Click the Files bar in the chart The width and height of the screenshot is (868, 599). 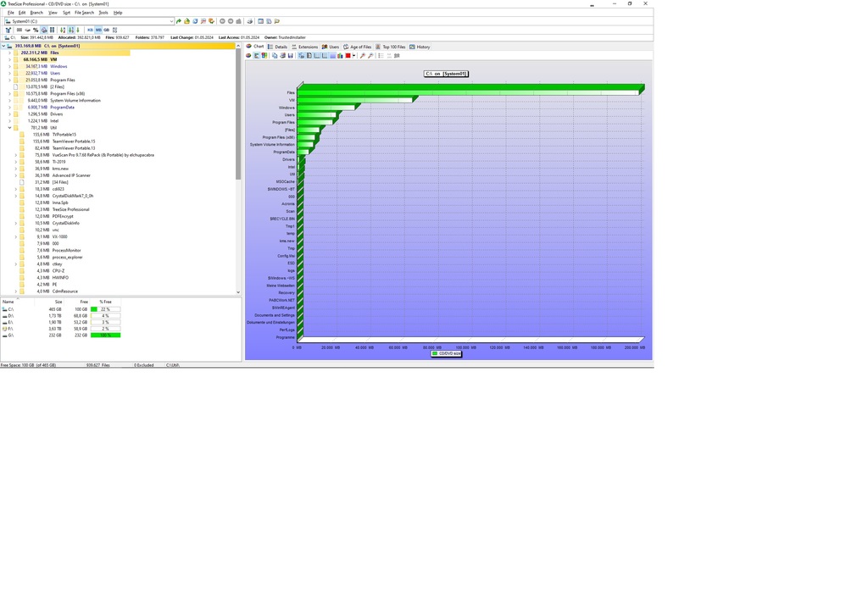[468, 92]
